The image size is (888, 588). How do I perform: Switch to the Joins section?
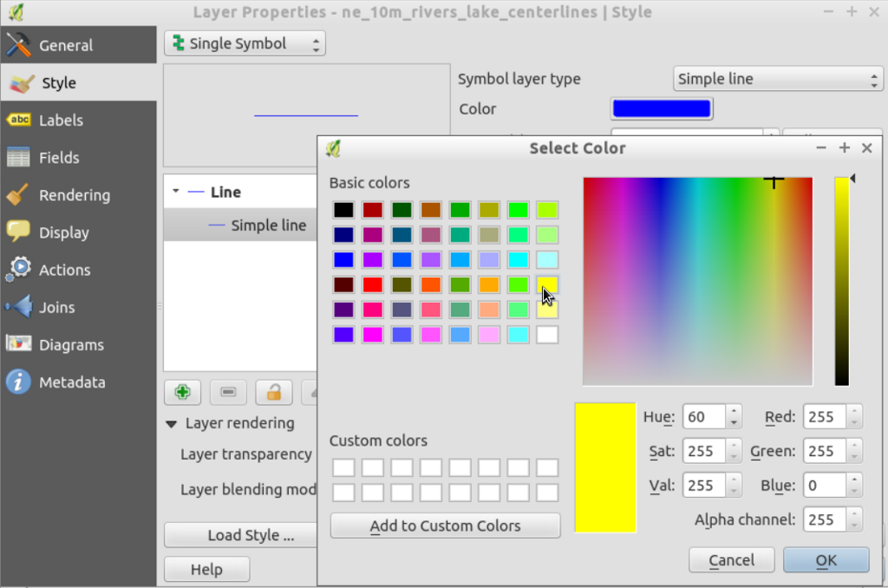pos(56,307)
